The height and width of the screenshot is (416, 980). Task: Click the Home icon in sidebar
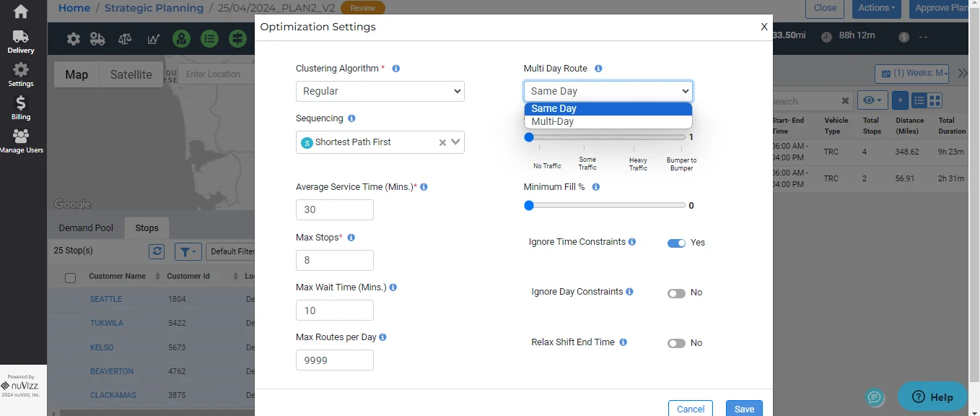21,12
